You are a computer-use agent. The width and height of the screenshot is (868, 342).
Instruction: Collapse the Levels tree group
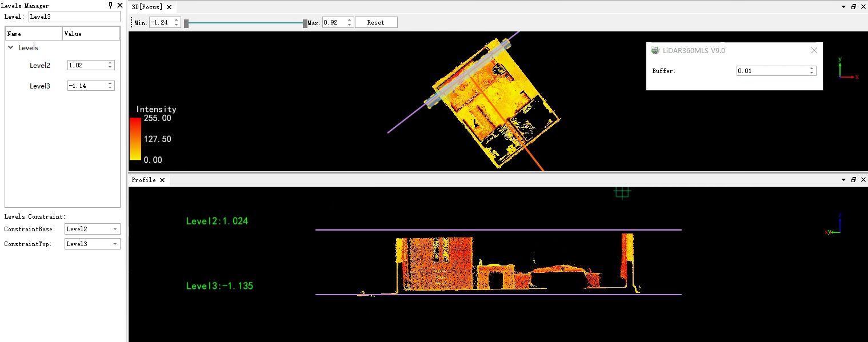[x=11, y=48]
